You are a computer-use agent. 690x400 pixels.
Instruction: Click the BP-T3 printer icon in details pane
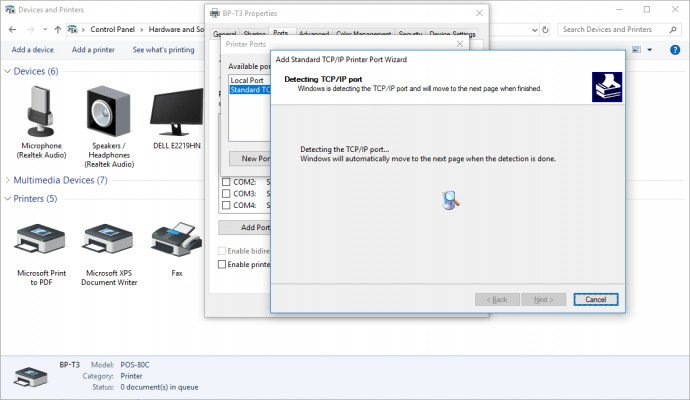(30, 377)
